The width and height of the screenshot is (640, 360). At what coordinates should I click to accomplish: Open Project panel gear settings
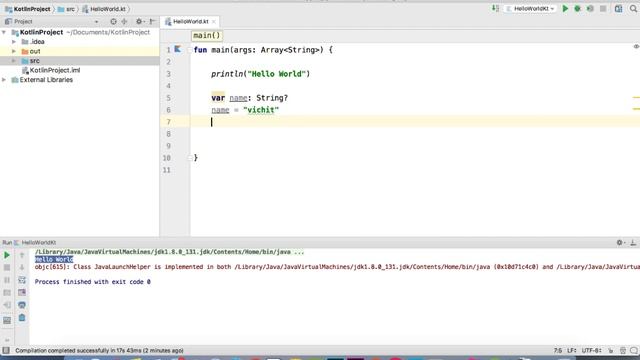(x=139, y=22)
